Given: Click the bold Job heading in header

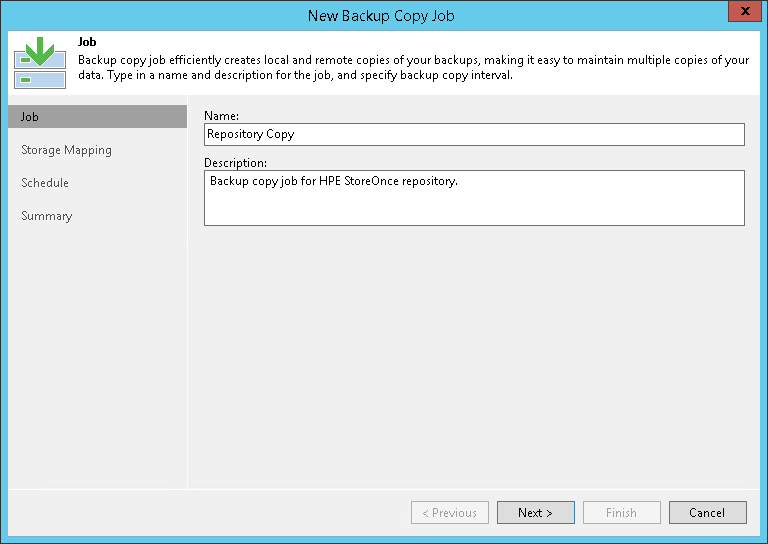Looking at the screenshot, I should (86, 42).
